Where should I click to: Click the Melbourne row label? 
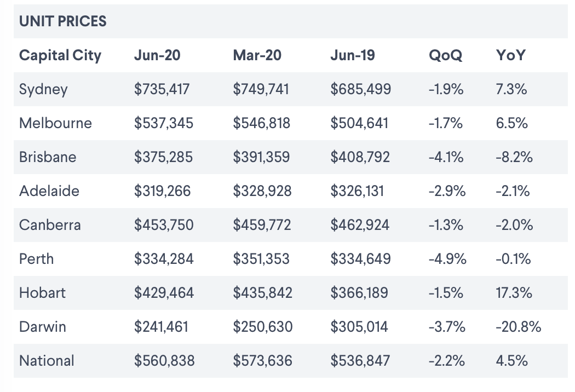point(55,123)
